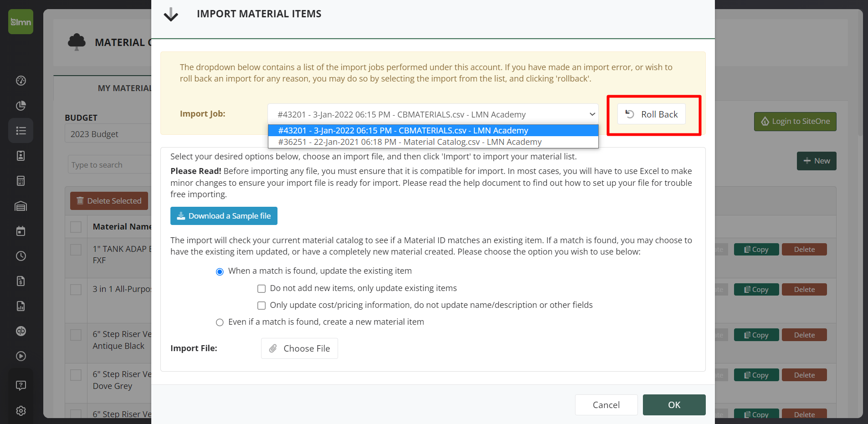Open the QuickBooks icon in sidebar
The width and height of the screenshot is (868, 424).
[21, 331]
